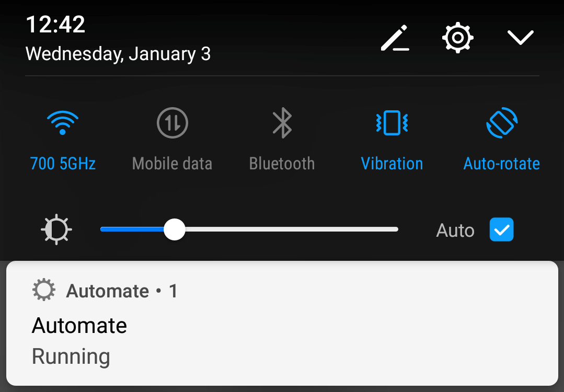564x392 pixels.
Task: Disable Auto-rotate using its rotating phone icon
Action: (502, 123)
